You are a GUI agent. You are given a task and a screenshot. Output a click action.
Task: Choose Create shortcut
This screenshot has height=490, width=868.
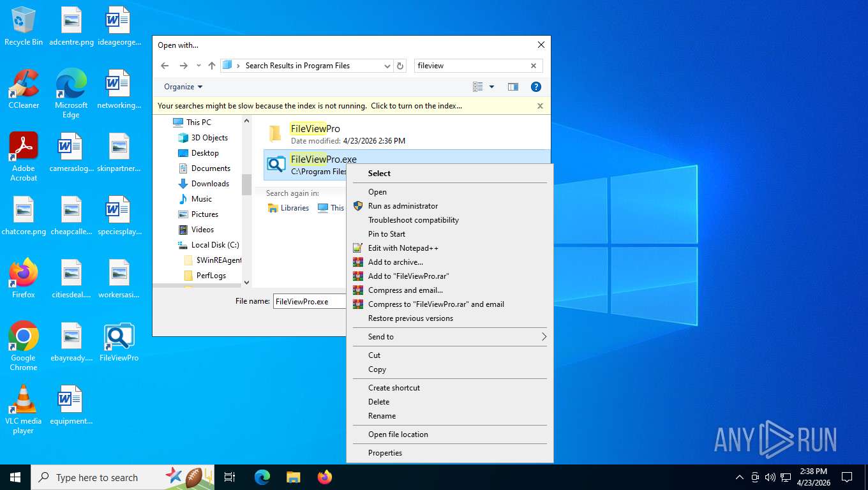coord(450,388)
